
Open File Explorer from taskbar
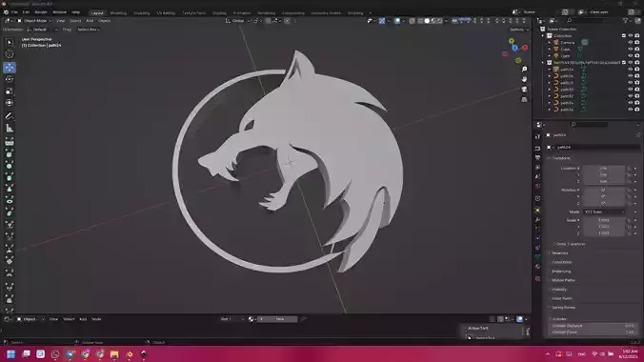click(x=114, y=353)
